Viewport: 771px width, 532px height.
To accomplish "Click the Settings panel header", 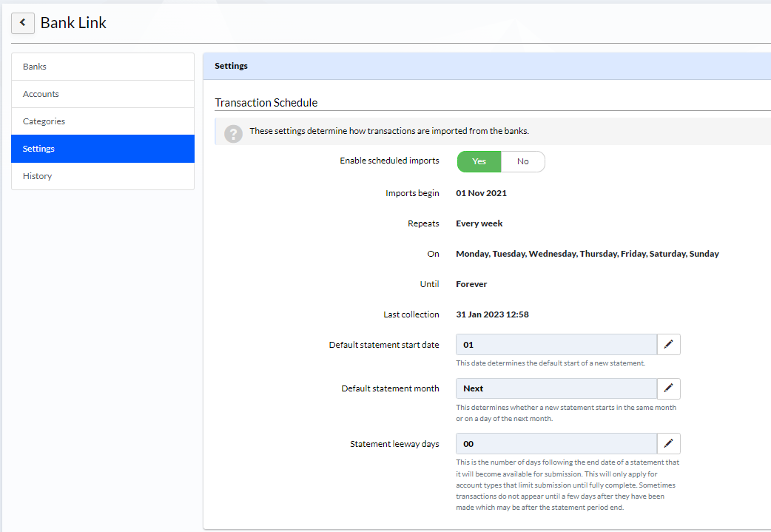I will point(487,66).
